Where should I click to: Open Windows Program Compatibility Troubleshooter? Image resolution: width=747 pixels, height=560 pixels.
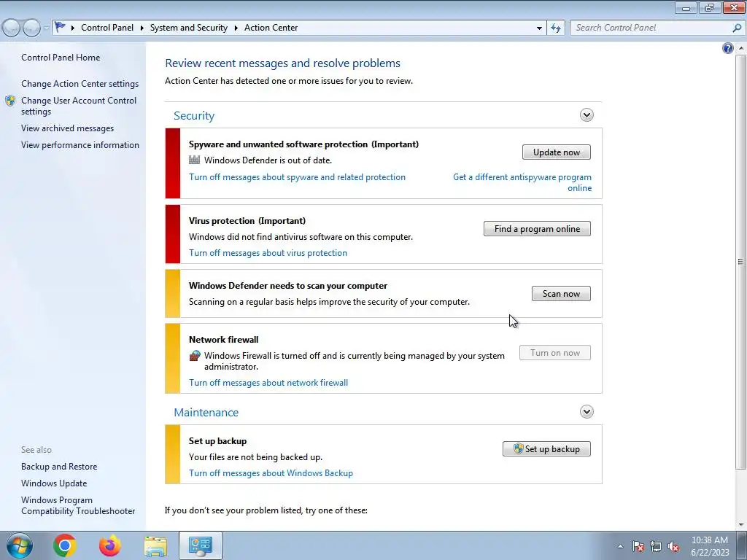click(78, 506)
